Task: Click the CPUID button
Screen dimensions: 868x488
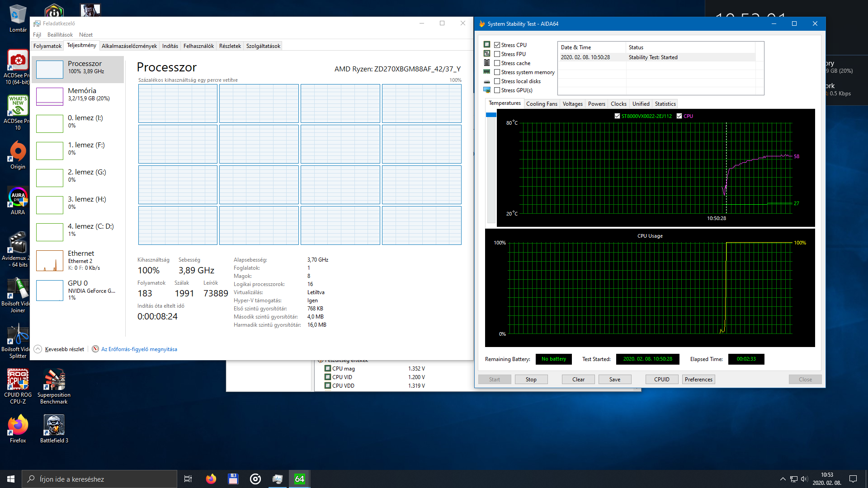Action: pyautogui.click(x=662, y=380)
